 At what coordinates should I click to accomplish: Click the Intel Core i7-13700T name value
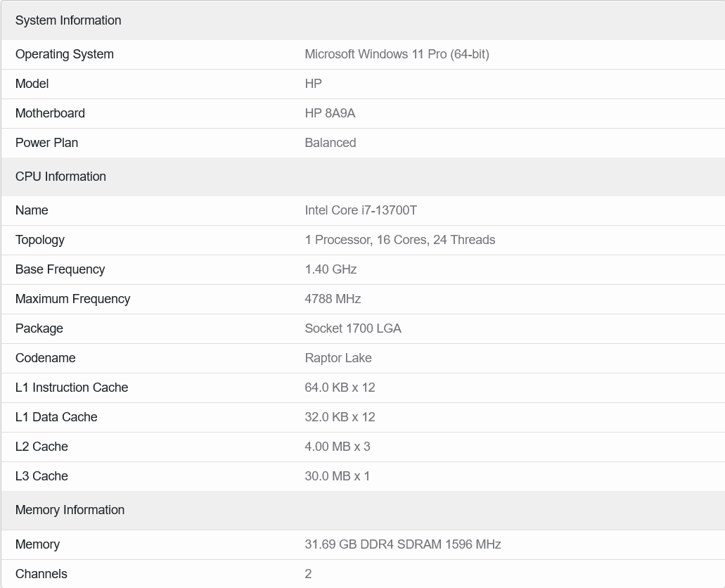361,210
